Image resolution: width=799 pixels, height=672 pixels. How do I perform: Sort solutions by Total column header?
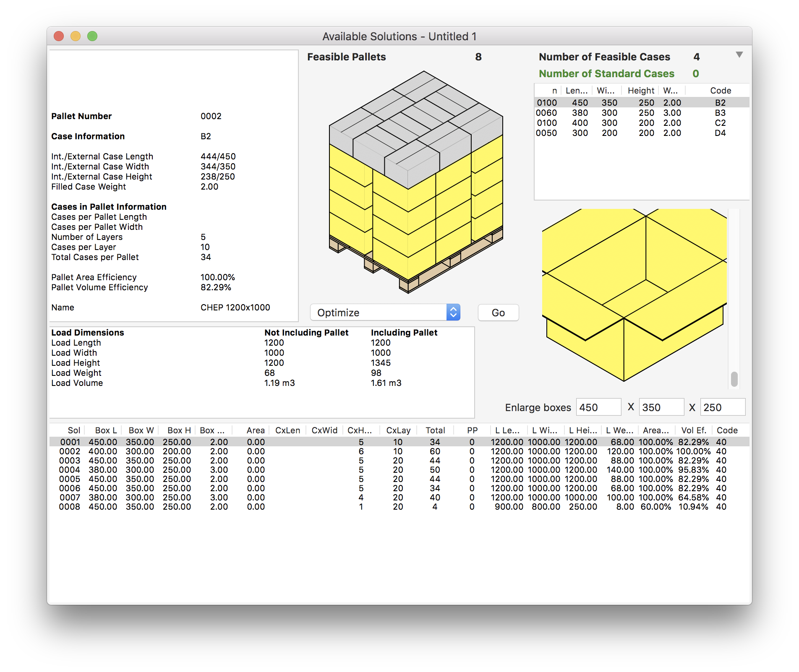point(435,430)
